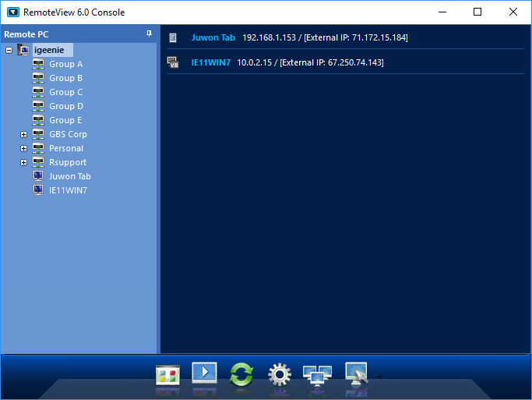Click the Group A network icon
Screen dimensions: 532x400
(38, 64)
